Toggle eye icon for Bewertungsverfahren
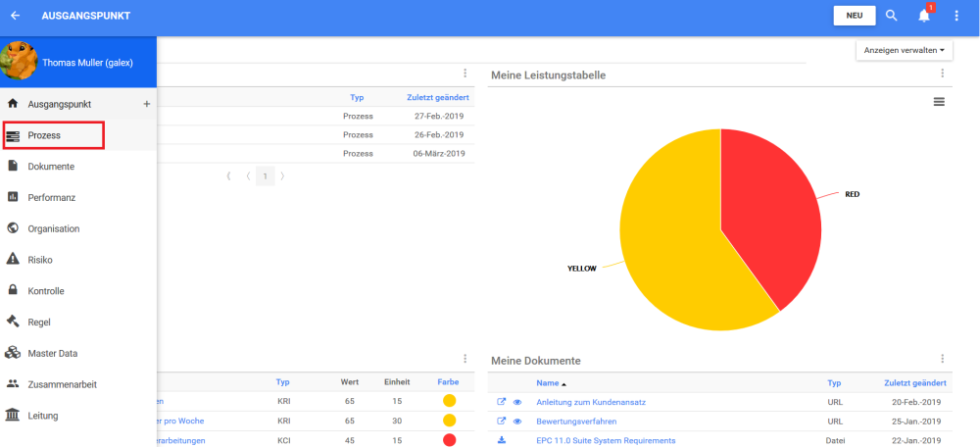This screenshot has width=980, height=447. [x=517, y=422]
